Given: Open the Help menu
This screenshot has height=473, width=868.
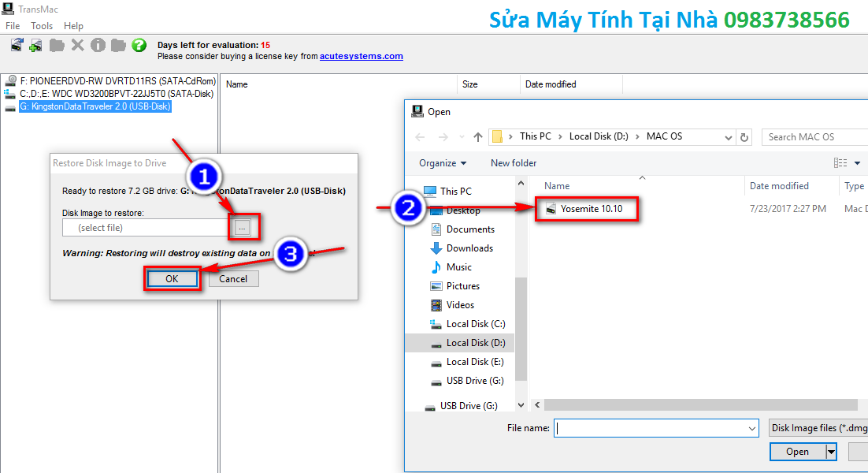Looking at the screenshot, I should tap(73, 26).
